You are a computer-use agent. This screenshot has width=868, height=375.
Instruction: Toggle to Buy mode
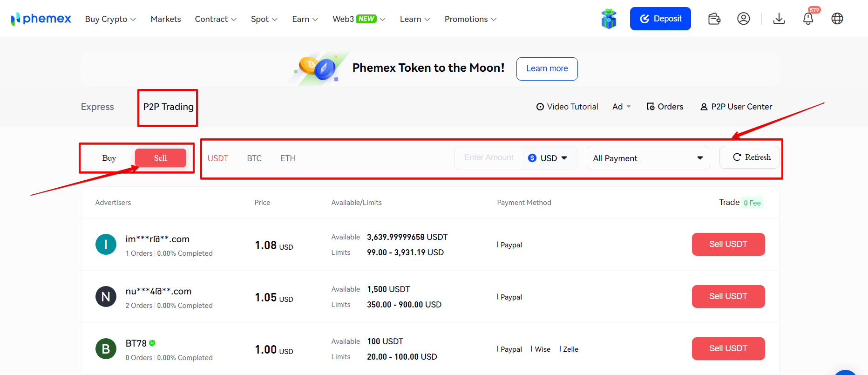pyautogui.click(x=109, y=158)
